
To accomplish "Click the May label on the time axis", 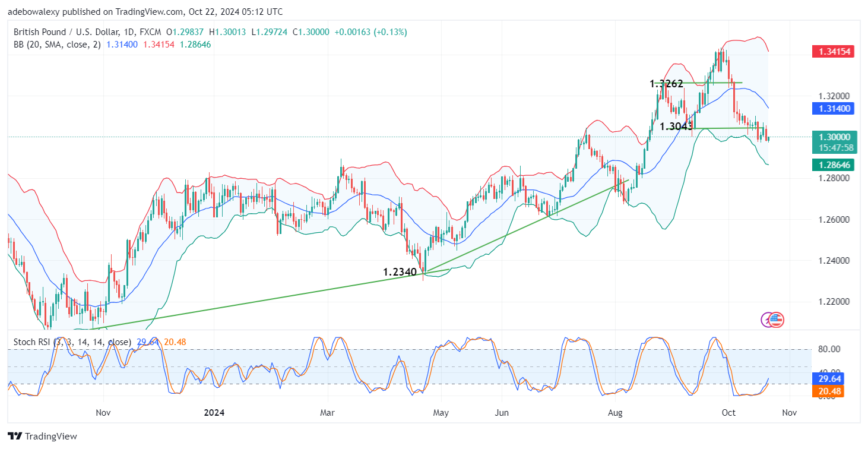I will coord(440,412).
